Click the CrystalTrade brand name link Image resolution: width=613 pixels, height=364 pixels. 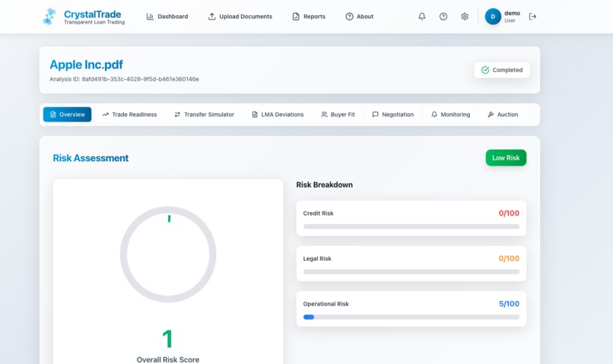[x=92, y=14]
